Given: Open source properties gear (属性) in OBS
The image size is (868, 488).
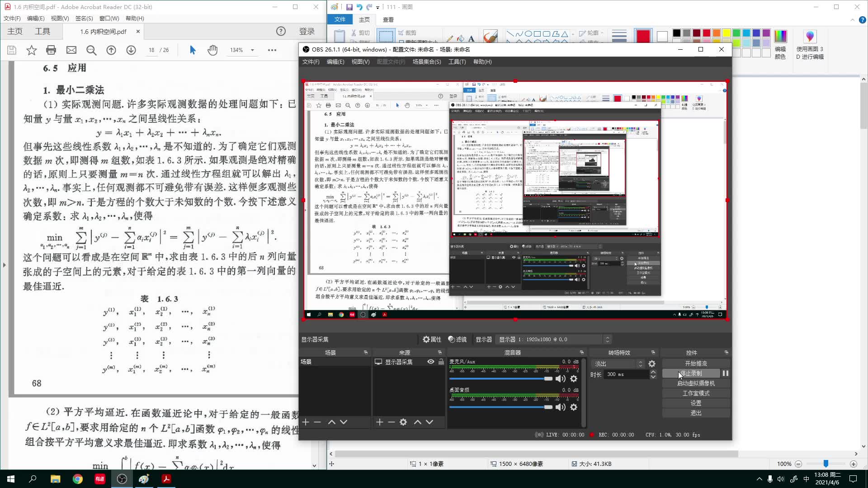Looking at the screenshot, I should tap(432, 339).
